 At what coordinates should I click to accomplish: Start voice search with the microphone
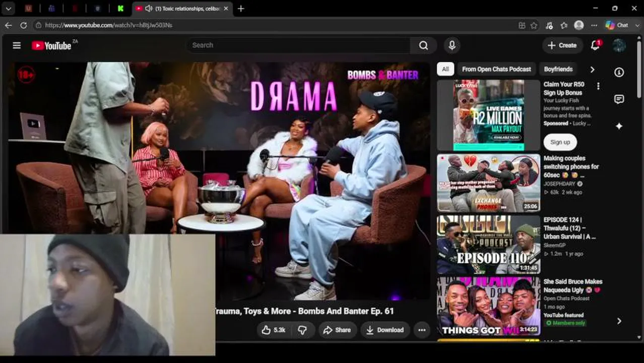click(452, 45)
